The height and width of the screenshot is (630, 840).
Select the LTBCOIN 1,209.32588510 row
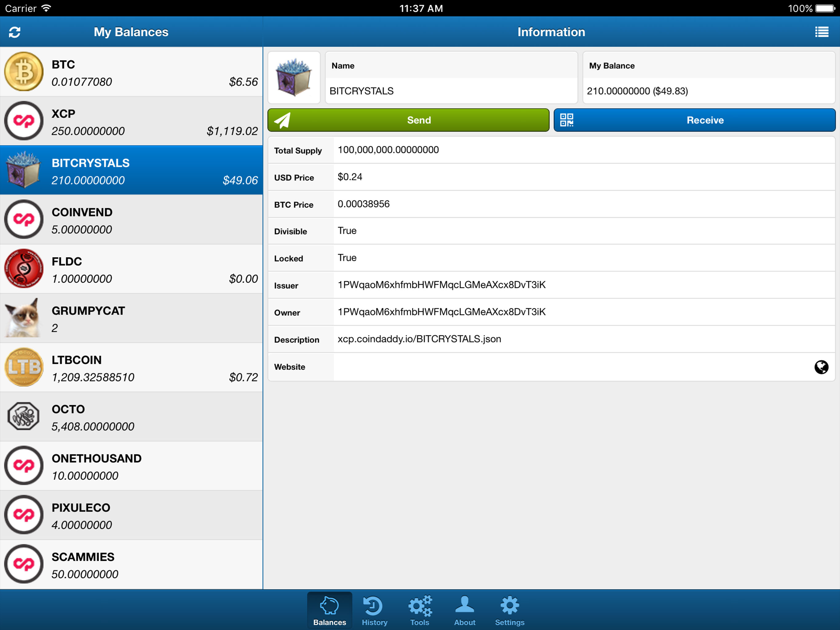[x=131, y=367]
